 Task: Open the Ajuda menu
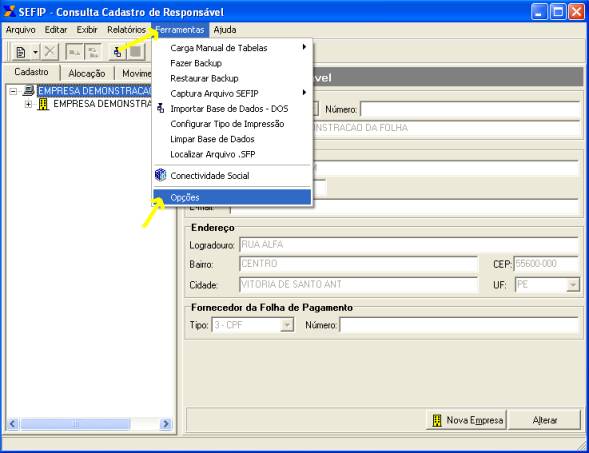pyautogui.click(x=225, y=30)
